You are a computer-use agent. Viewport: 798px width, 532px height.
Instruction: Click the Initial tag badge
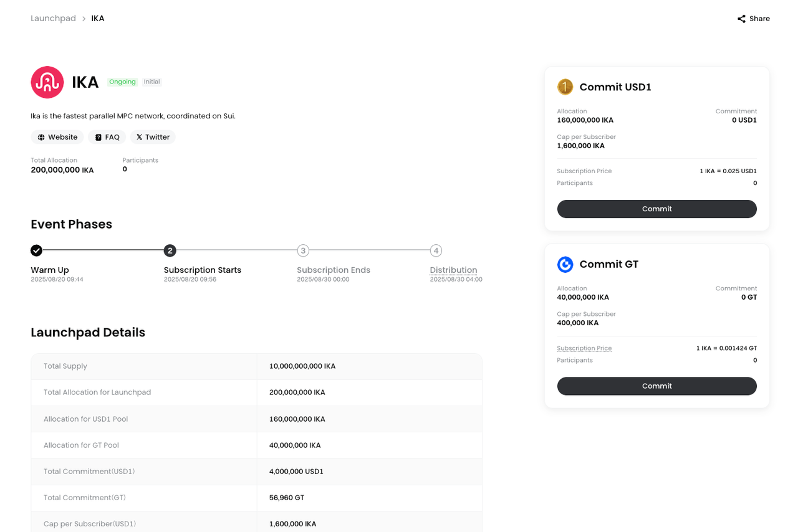151,82
